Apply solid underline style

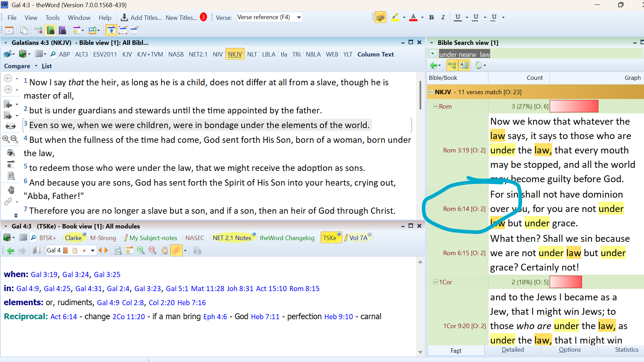click(x=458, y=17)
